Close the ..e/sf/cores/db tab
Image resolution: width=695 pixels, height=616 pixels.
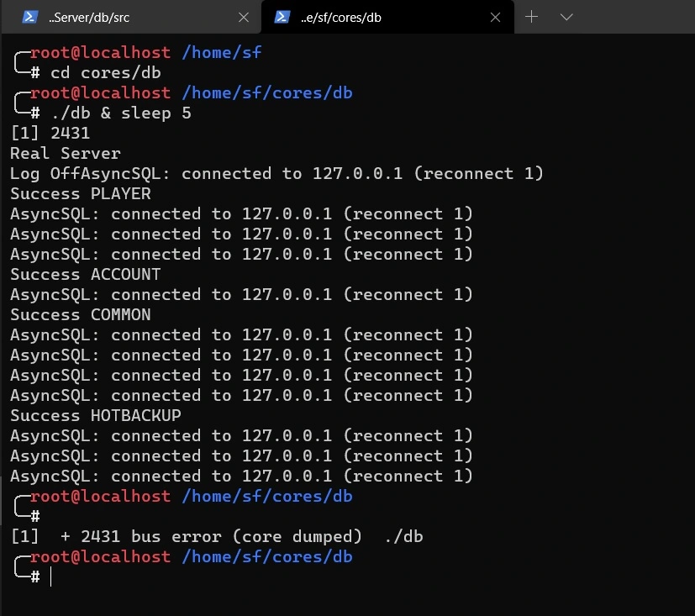pos(497,17)
